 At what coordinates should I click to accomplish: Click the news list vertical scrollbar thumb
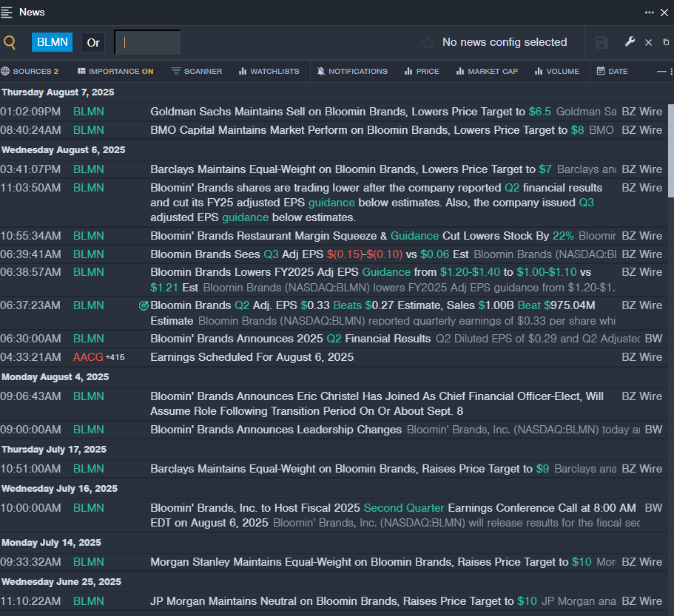(x=670, y=150)
